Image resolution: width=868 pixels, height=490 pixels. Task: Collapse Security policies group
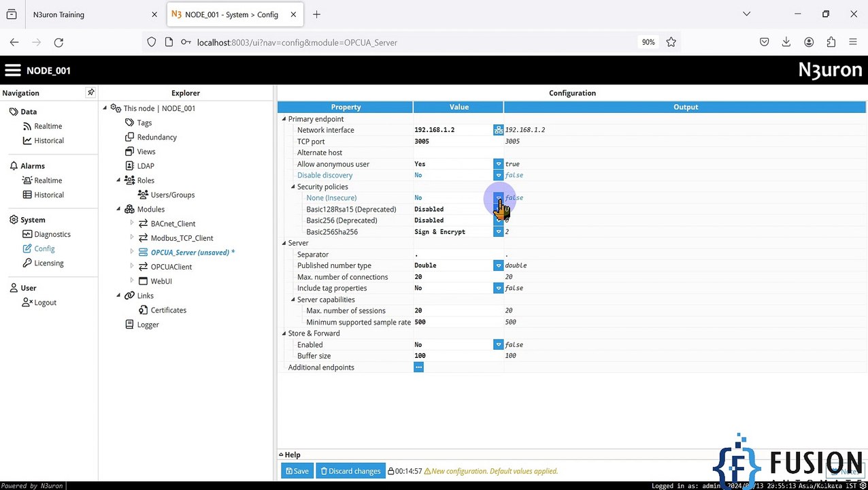tap(293, 186)
